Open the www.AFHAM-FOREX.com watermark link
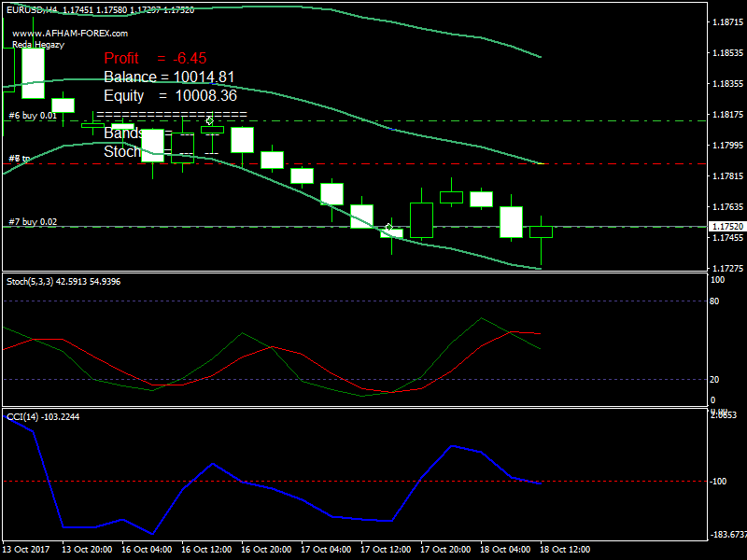 tap(70, 33)
